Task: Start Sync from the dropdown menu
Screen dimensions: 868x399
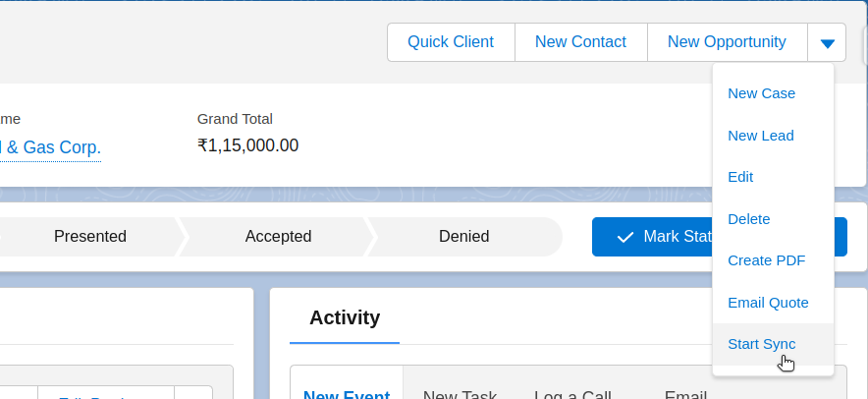Action: click(x=761, y=344)
